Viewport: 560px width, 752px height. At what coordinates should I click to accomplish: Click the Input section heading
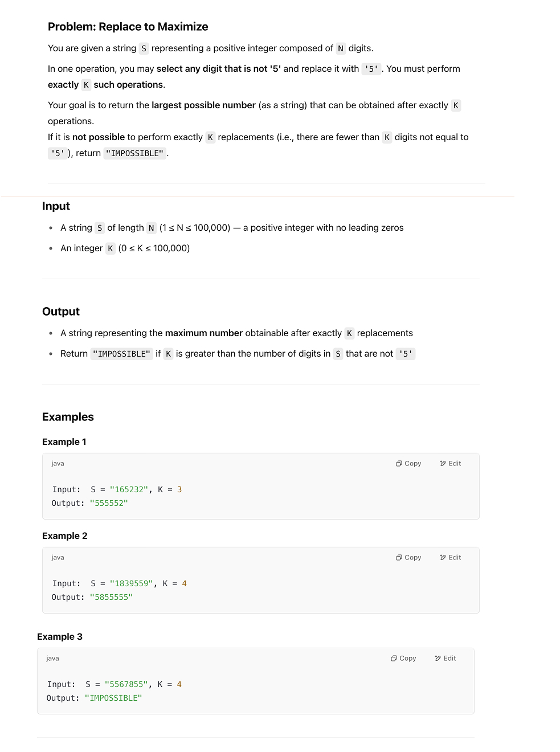(x=56, y=206)
